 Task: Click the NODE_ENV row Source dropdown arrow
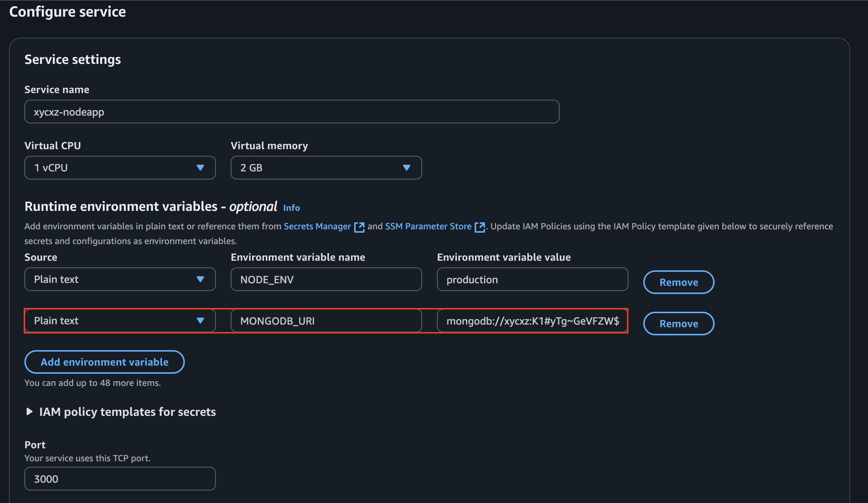click(200, 279)
